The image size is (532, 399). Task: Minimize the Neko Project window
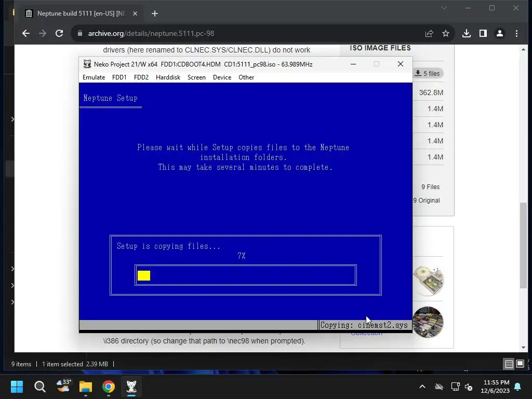pos(353,64)
